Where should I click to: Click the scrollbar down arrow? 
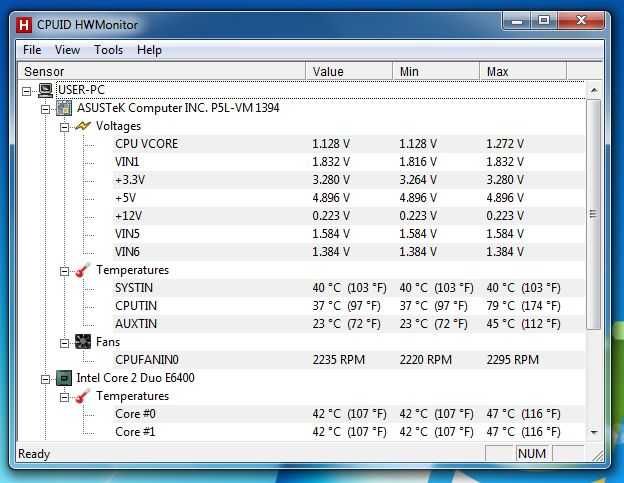(x=594, y=432)
